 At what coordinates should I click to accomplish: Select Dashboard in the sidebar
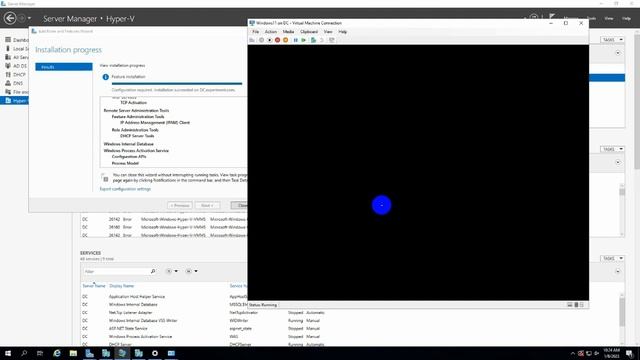point(16,40)
